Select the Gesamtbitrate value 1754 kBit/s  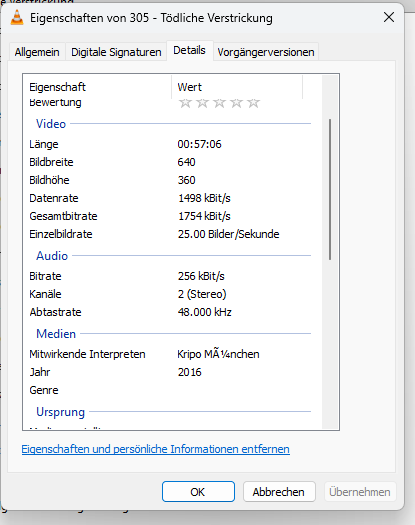coord(204,216)
